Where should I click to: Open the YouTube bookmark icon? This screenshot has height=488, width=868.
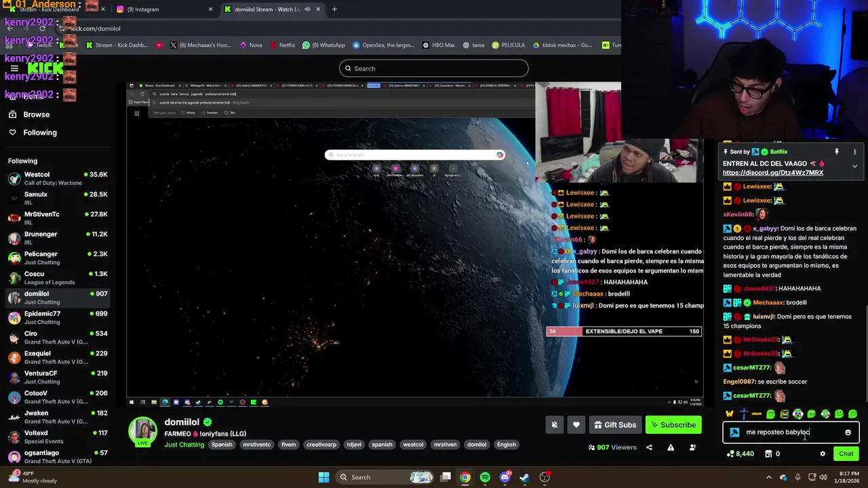pyautogui.click(x=159, y=45)
